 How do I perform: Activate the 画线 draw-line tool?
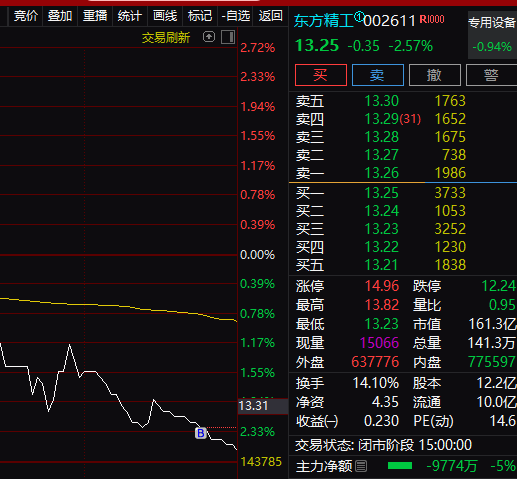click(165, 16)
